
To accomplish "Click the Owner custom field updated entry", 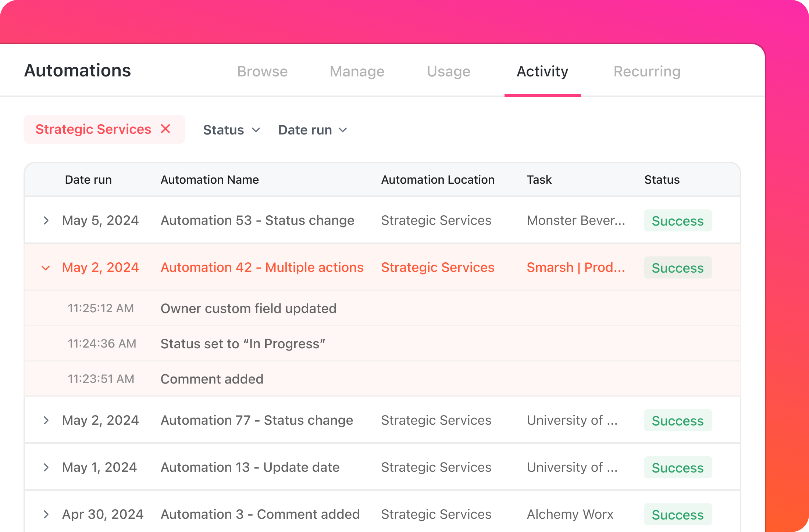I will coord(248,308).
